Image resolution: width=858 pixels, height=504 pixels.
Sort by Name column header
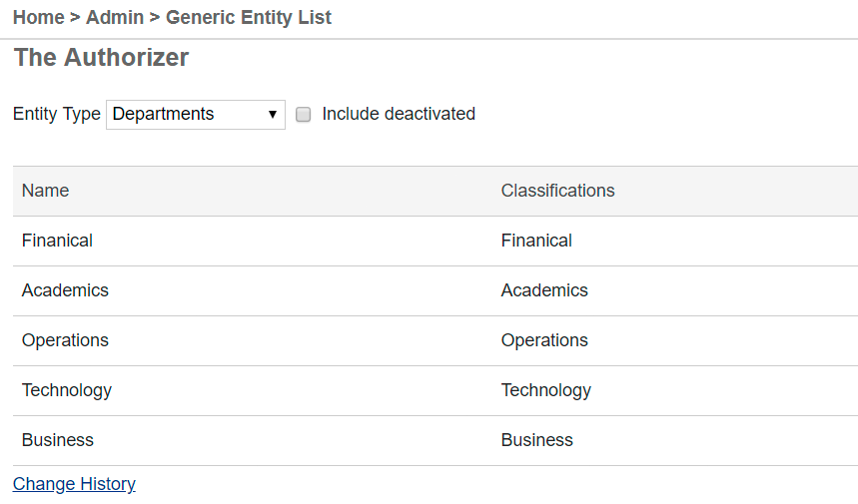[x=46, y=191]
